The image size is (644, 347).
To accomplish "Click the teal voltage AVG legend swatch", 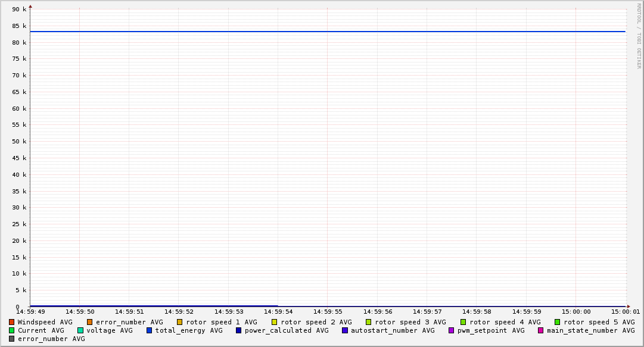I will point(80,330).
